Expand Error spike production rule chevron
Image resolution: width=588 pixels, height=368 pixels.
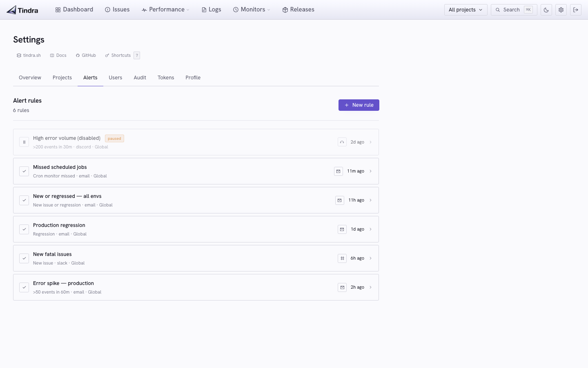[x=371, y=287]
